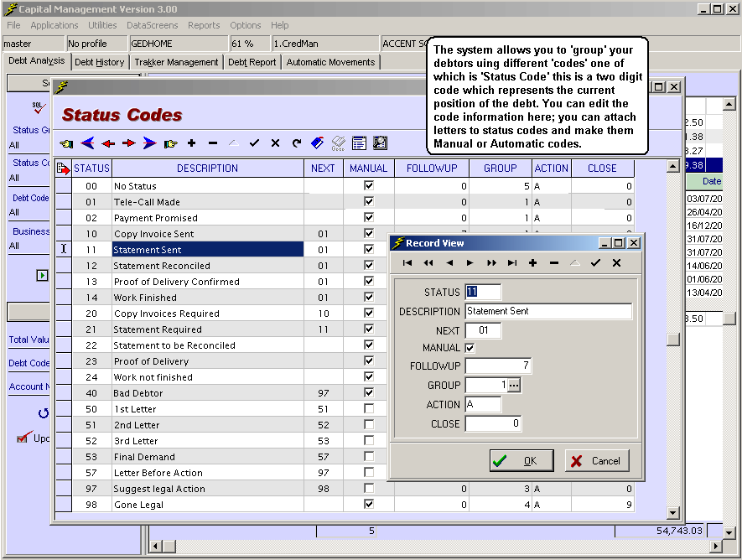Sort by the DESCRIPTION column header
The width and height of the screenshot is (742, 560).
pos(208,169)
